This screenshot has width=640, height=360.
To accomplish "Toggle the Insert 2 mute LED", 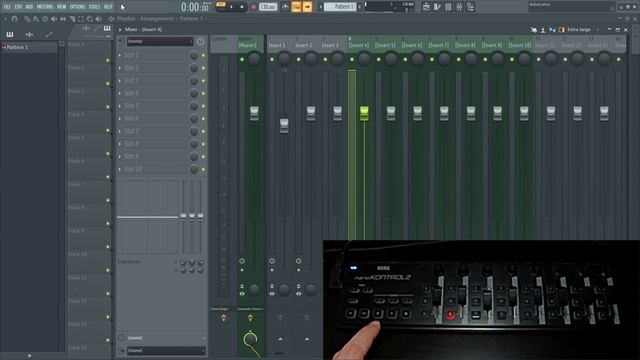I will click(298, 60).
